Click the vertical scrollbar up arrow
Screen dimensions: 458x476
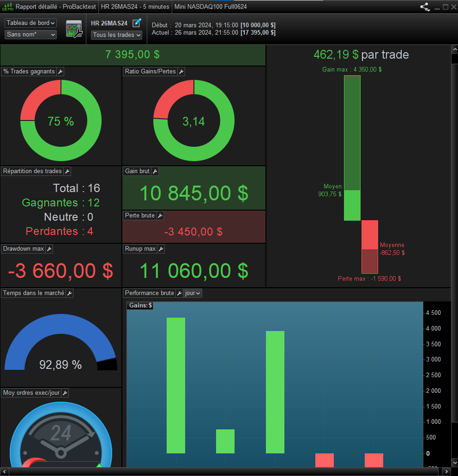coord(454,49)
